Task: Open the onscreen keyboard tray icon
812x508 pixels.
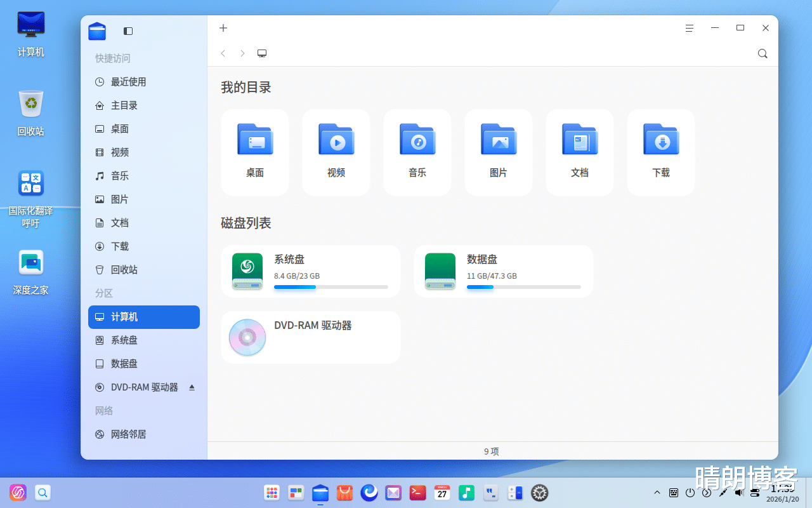Action: point(674,493)
